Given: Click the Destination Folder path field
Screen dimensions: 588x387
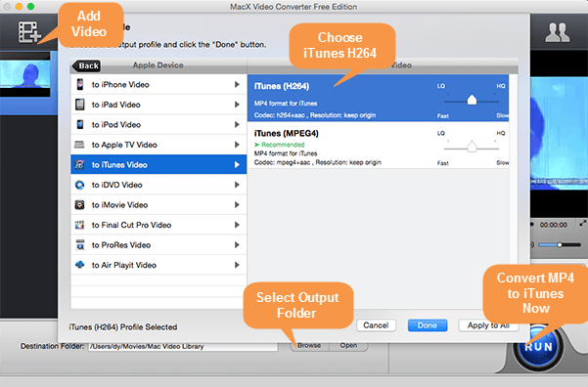Looking at the screenshot, I should coord(183,346).
